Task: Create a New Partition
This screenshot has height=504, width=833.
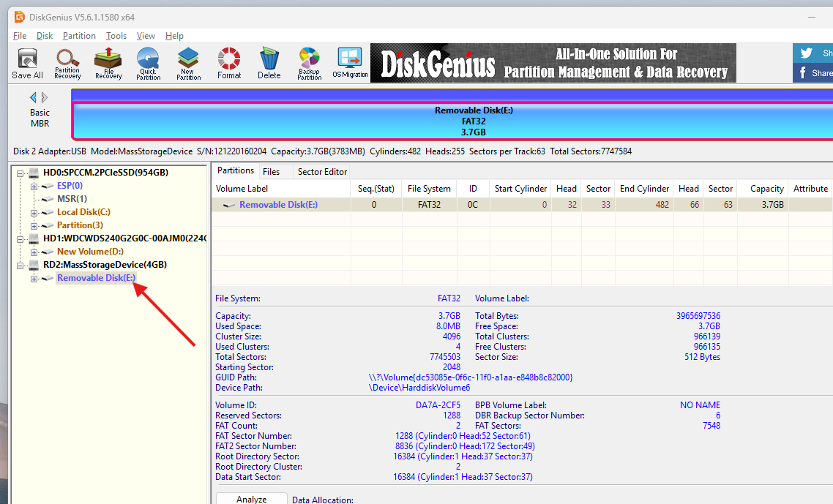Action: 189,63
